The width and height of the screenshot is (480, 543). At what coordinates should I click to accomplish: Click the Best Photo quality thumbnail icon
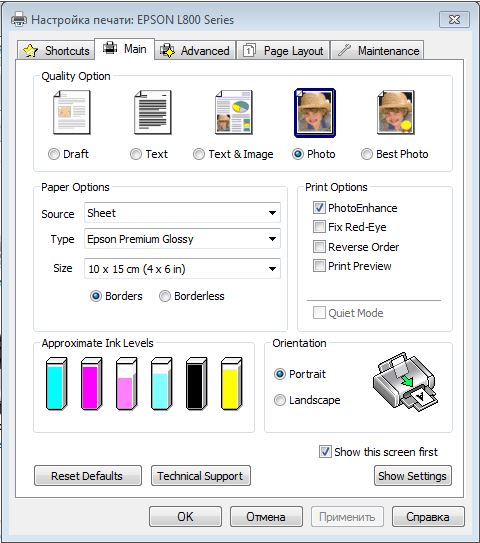tap(396, 112)
